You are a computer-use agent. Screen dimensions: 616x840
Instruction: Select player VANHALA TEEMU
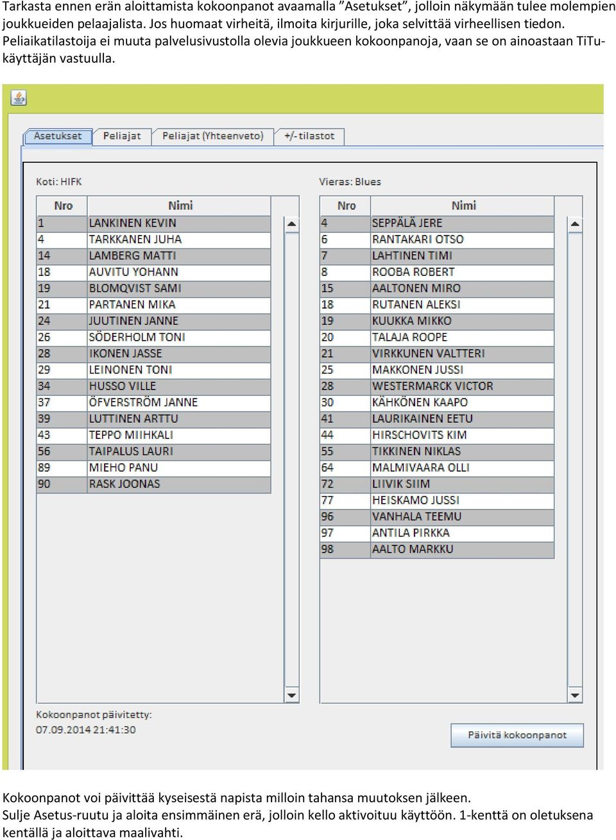[x=437, y=517]
